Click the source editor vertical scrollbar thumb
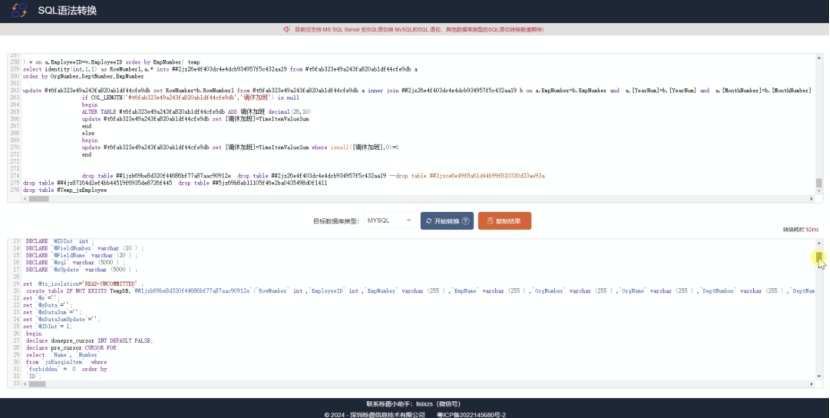830x418 pixels. tap(819, 183)
